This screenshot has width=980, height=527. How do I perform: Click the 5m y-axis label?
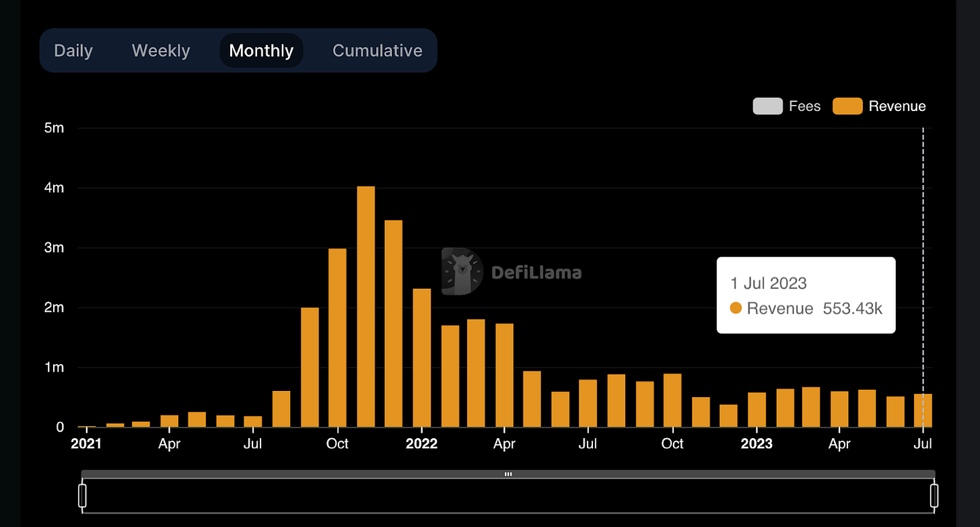53,128
